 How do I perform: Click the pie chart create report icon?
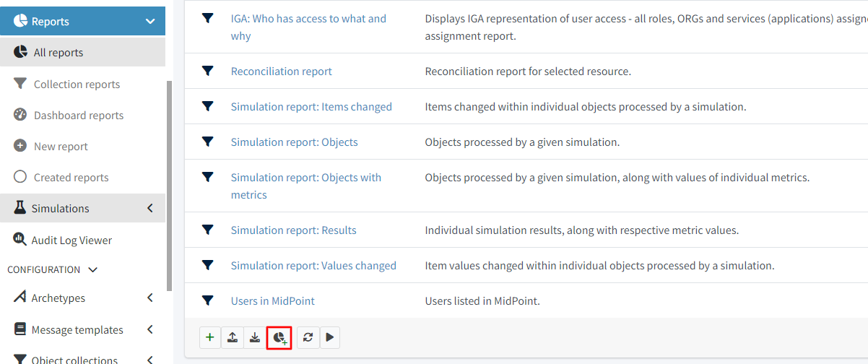[279, 337]
